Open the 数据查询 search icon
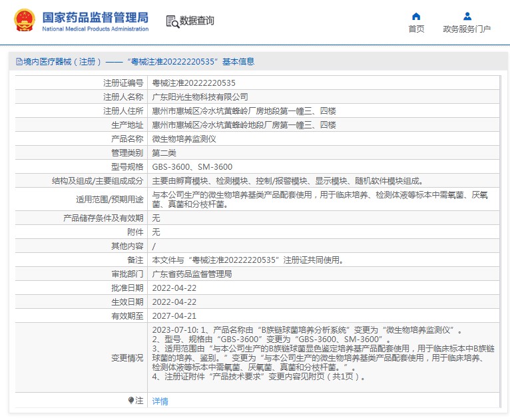The width and height of the screenshot is (510, 420). tap(172, 21)
